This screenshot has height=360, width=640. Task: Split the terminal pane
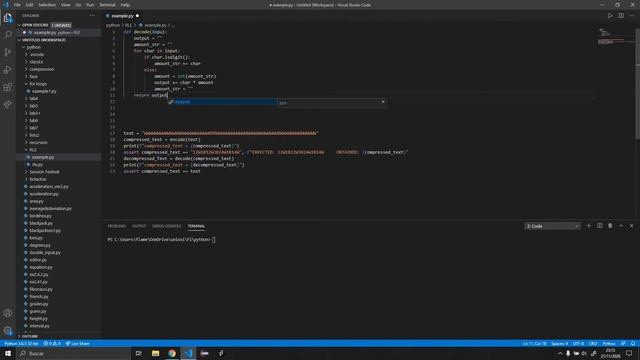coord(600,226)
